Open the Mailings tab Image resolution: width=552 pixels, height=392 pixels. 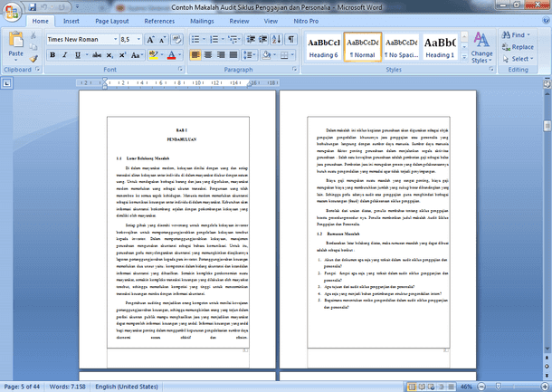[x=202, y=21]
